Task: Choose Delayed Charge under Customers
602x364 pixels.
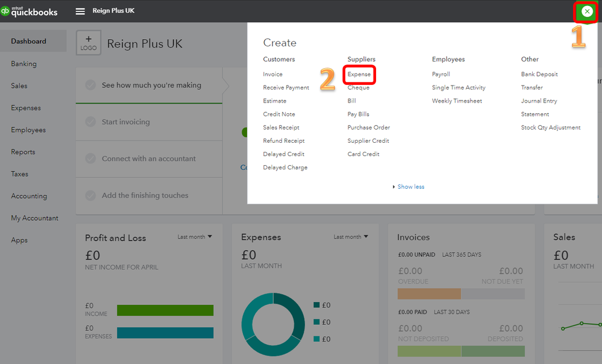Action: coord(285,168)
